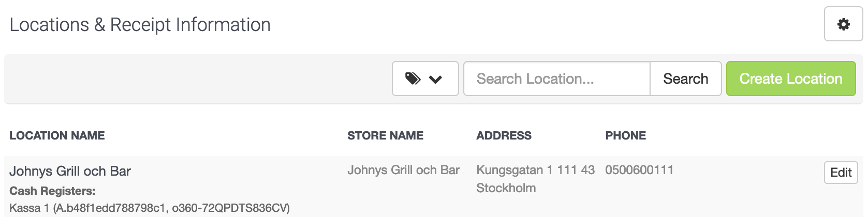Click the Stockholm city line in address
Viewport: 868px width, 217px height.
click(x=506, y=188)
